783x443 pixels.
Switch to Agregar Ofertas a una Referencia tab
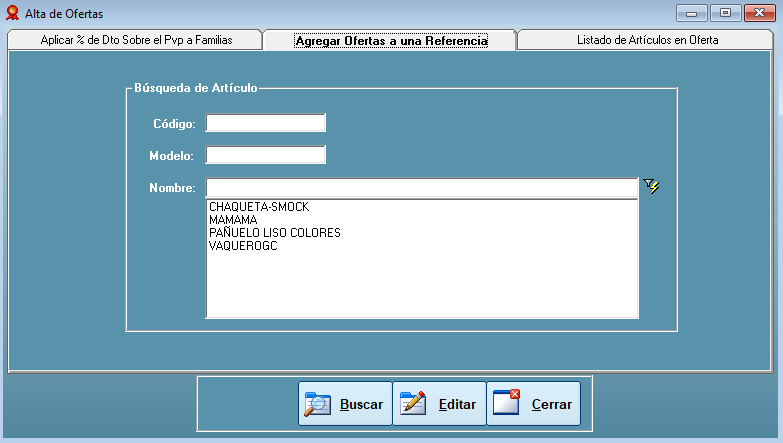coord(391,40)
